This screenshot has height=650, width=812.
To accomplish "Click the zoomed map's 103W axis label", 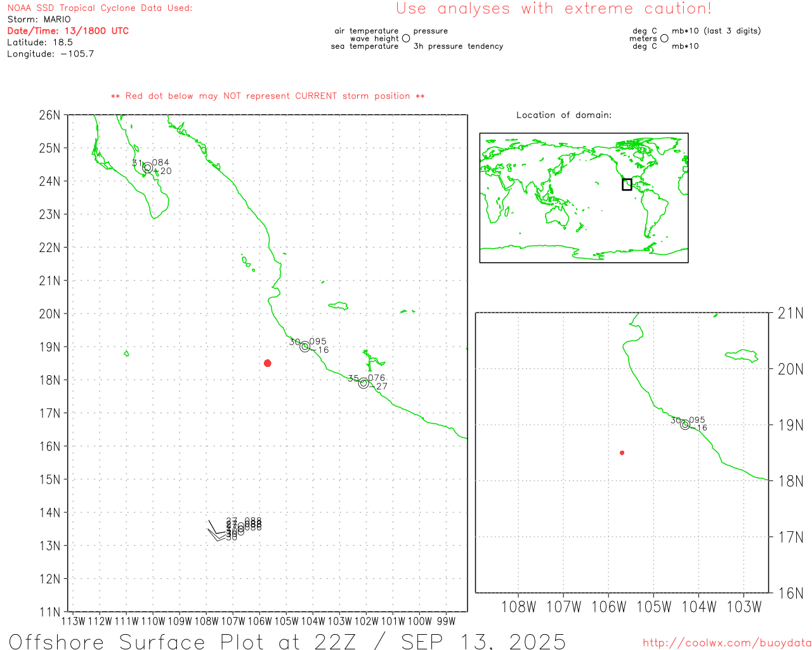I will click(744, 607).
